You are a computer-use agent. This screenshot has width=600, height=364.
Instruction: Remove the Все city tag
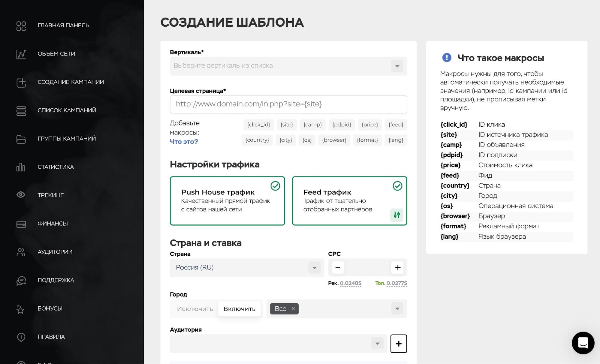[293, 308]
